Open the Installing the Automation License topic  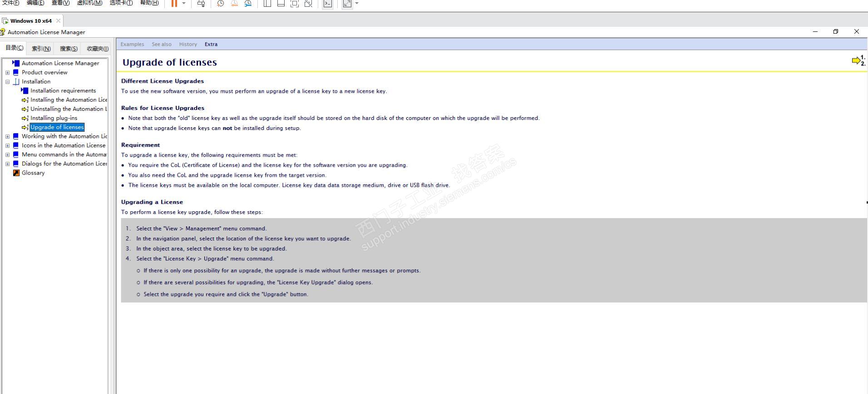(x=69, y=100)
